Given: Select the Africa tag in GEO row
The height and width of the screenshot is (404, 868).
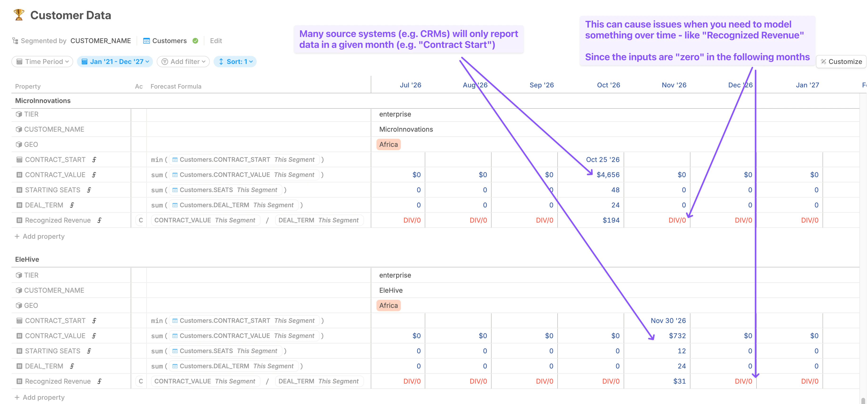Looking at the screenshot, I should click(x=388, y=144).
